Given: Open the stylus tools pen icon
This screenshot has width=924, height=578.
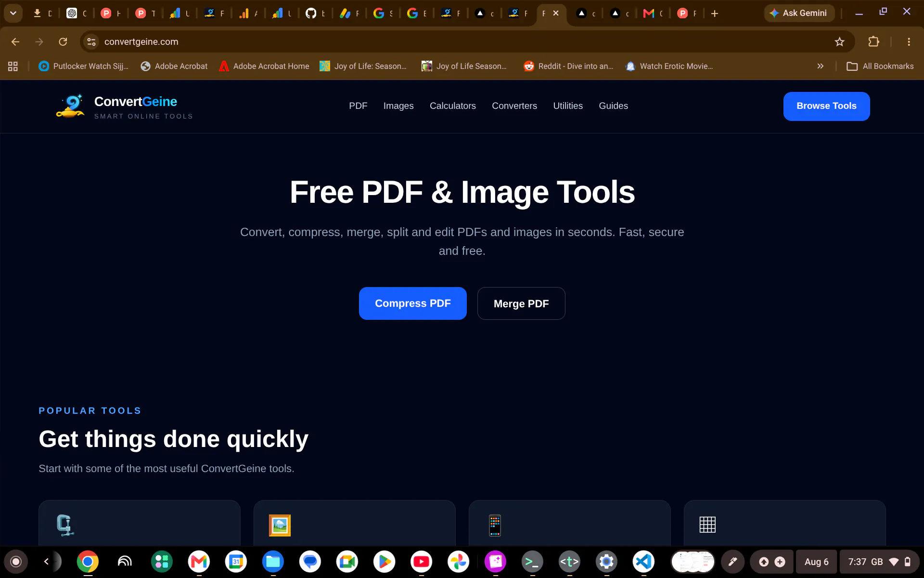Looking at the screenshot, I should pyautogui.click(x=732, y=562).
